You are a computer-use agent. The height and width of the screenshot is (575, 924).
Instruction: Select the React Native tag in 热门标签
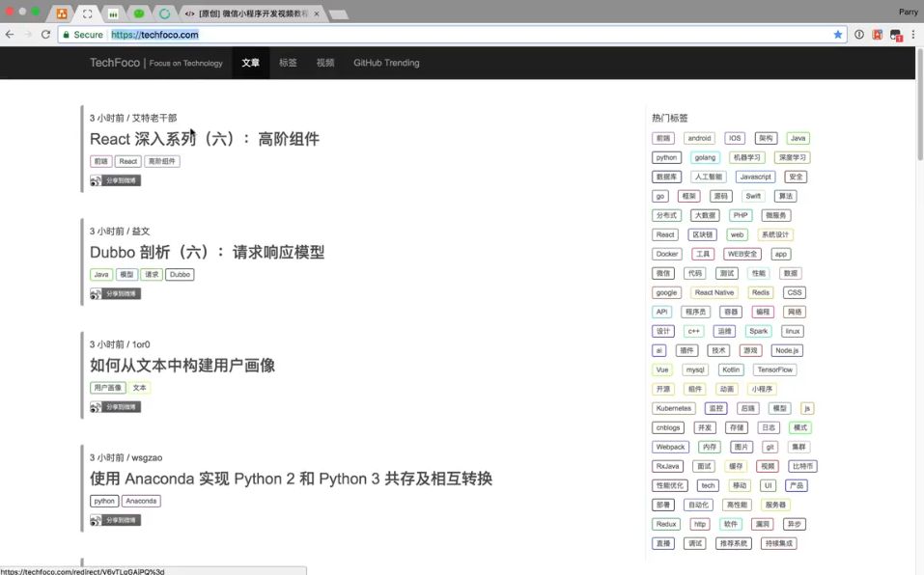(714, 292)
